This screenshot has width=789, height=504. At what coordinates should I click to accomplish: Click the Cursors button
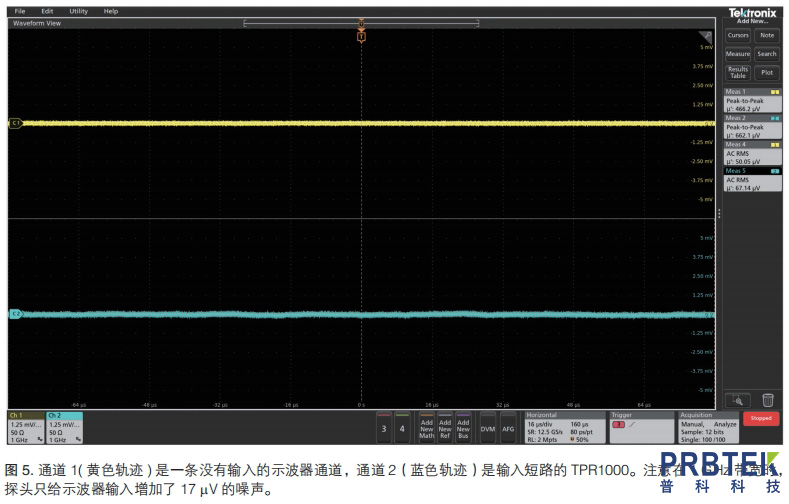tap(738, 35)
